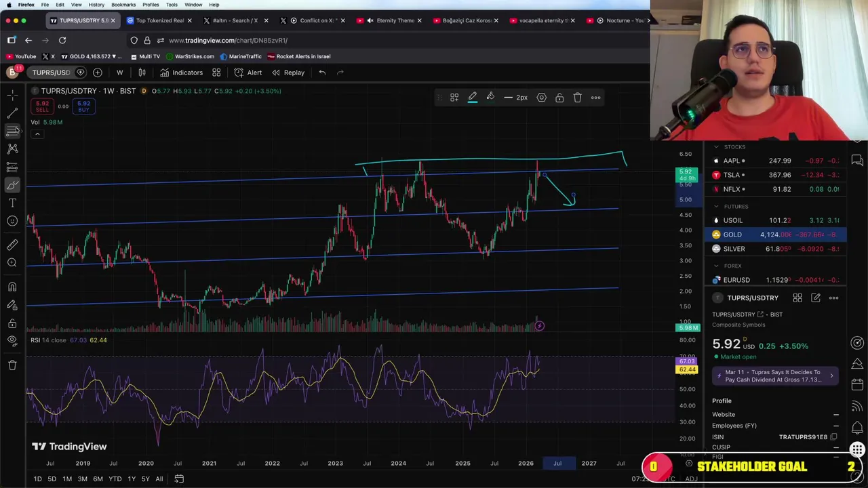Create an Alert

[248, 73]
